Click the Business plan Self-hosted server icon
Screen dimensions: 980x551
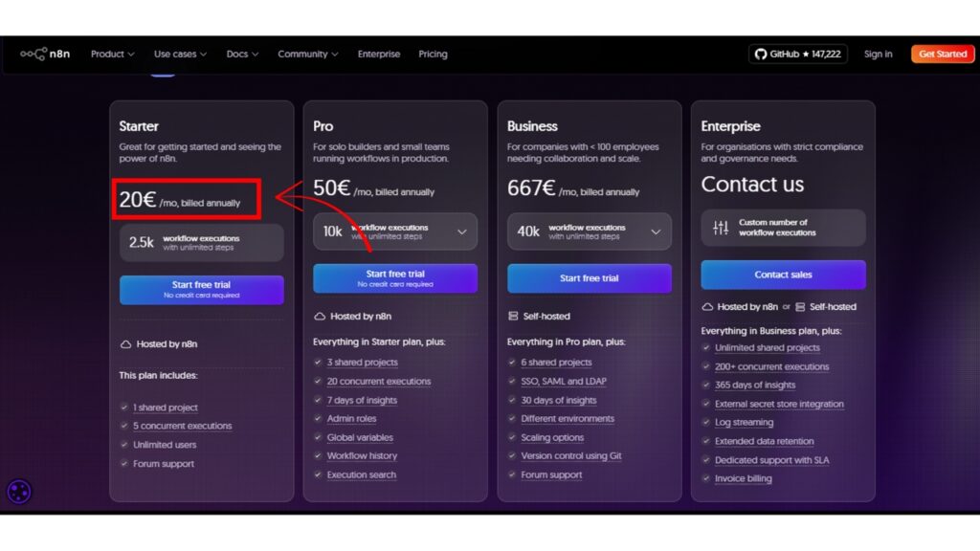[x=514, y=316]
